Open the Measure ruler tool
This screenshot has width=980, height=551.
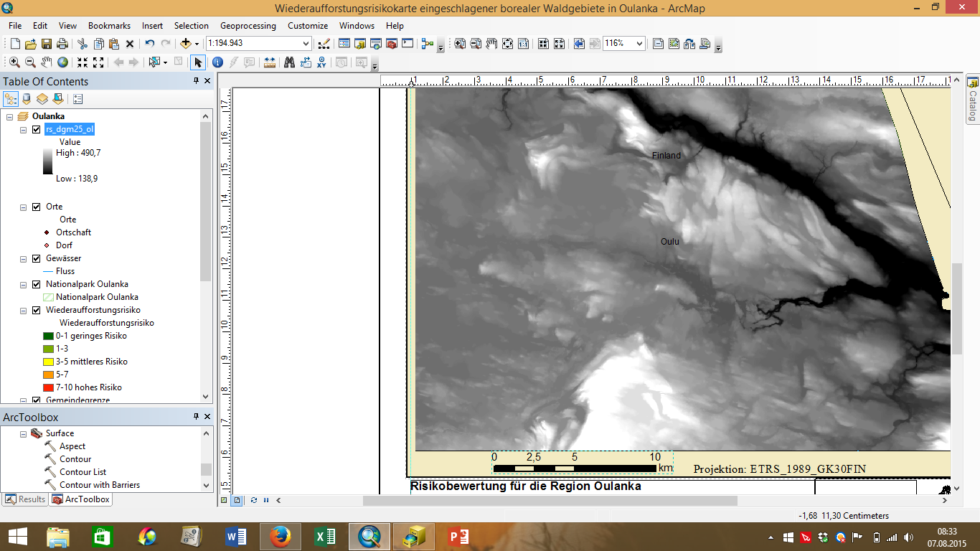[x=269, y=62]
